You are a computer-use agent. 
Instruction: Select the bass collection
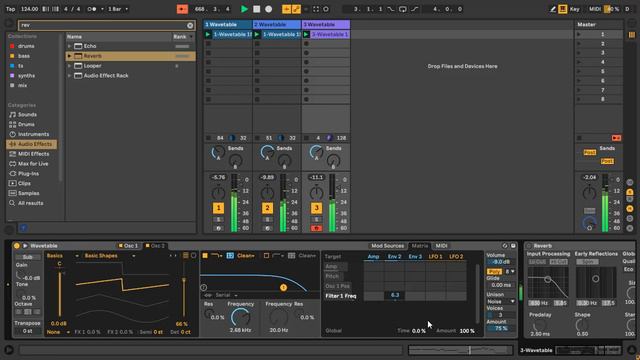[24, 56]
